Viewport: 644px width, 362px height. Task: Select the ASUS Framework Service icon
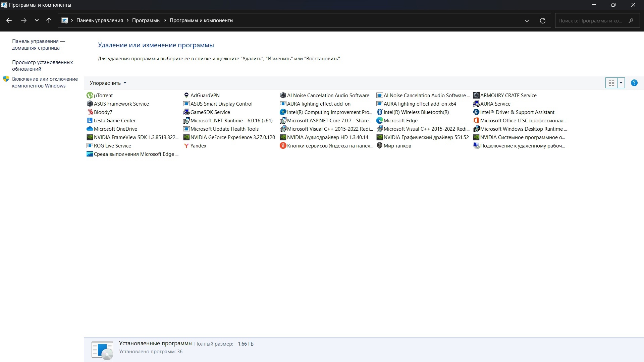[x=90, y=104]
